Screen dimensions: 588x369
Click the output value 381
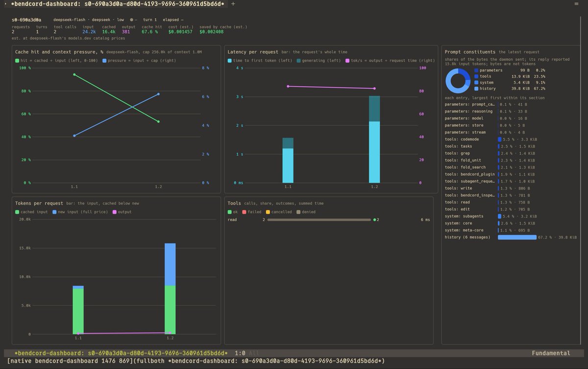click(x=126, y=32)
